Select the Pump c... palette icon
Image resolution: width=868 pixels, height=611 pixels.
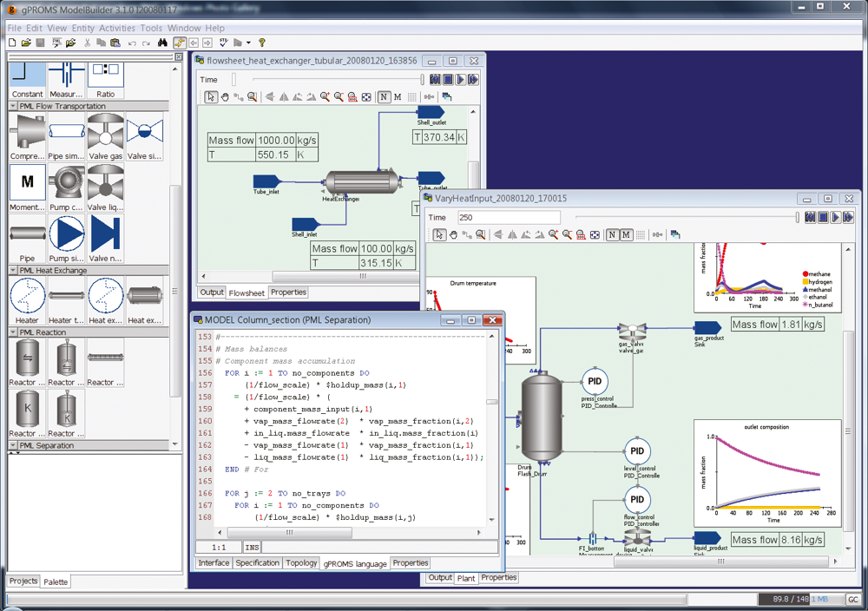66,183
